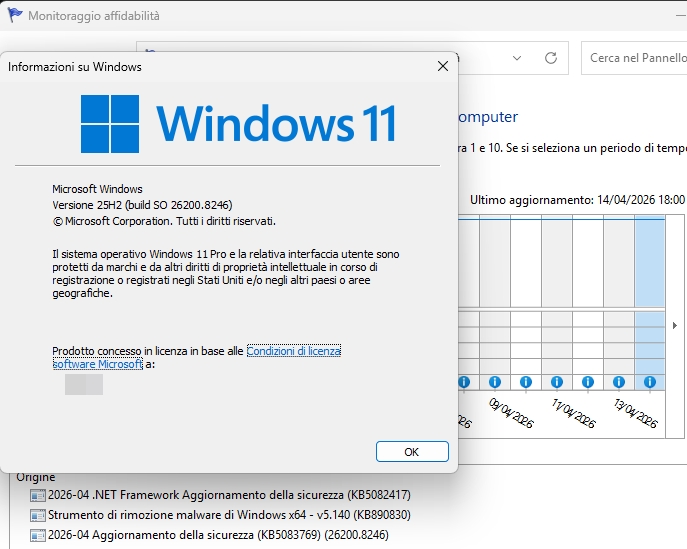Click the icon beside the KB5083769 entry

pos(38,535)
